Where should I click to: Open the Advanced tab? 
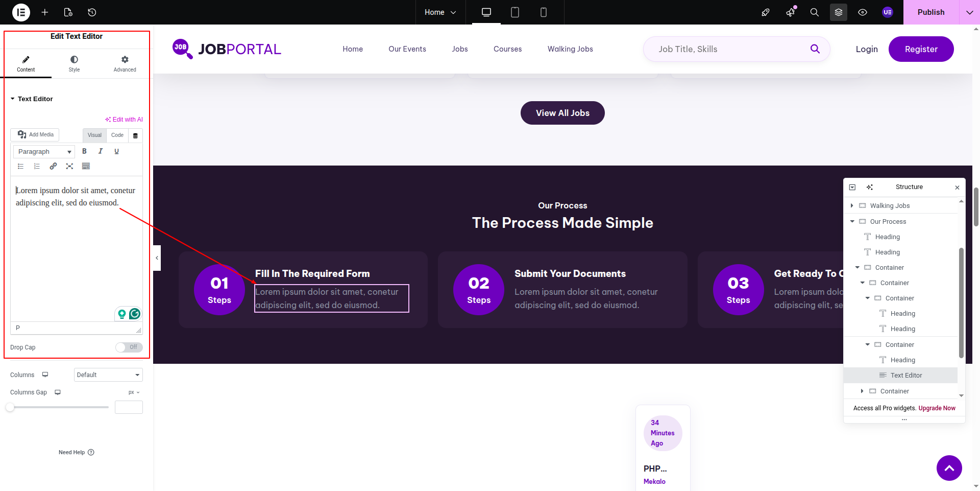click(x=125, y=64)
